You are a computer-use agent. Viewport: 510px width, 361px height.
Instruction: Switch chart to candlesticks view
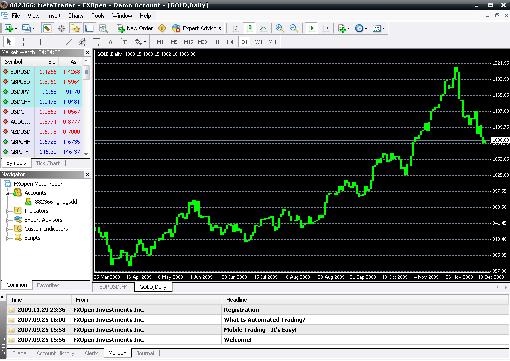249,28
